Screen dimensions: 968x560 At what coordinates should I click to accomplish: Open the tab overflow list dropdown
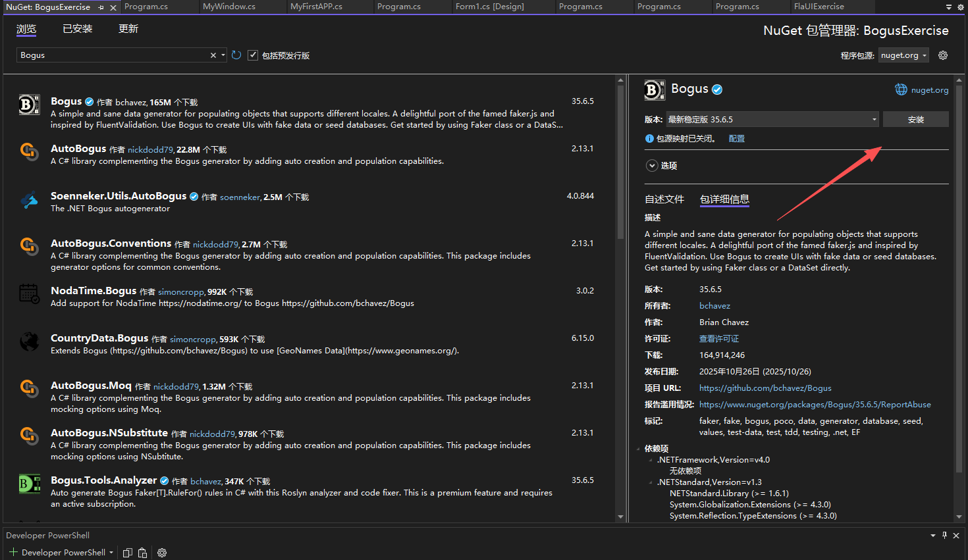pyautogui.click(x=949, y=7)
